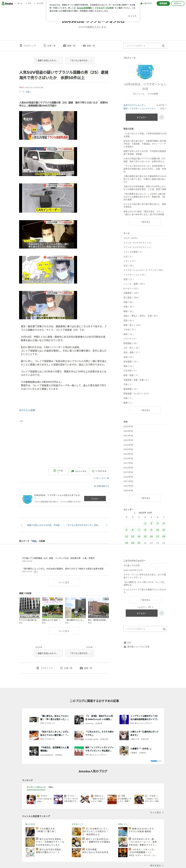
Task: Click the ログイン button
Action: click(178, 3)
